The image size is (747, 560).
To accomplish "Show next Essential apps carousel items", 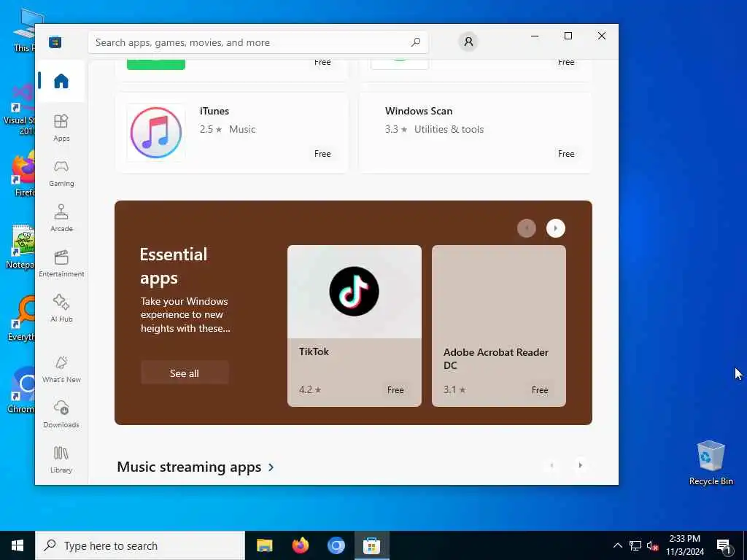I will 555,228.
